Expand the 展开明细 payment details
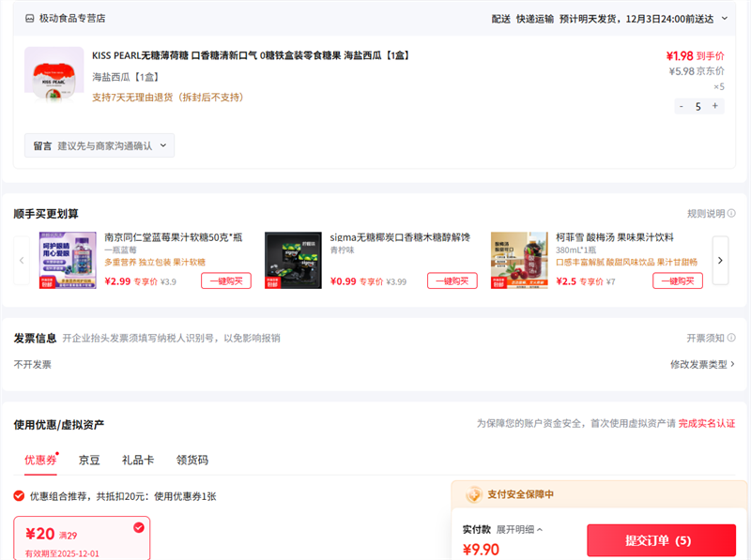 (x=520, y=529)
